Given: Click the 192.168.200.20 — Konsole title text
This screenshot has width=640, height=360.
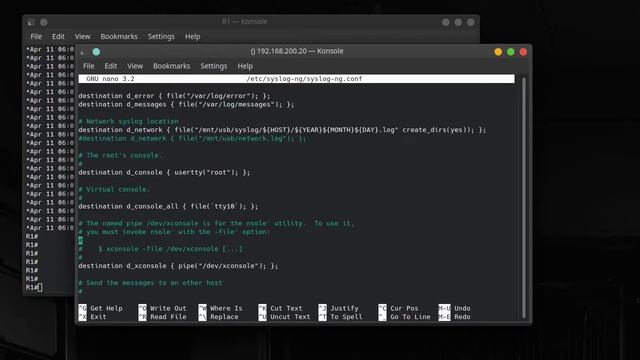Looking at the screenshot, I should click(x=297, y=51).
